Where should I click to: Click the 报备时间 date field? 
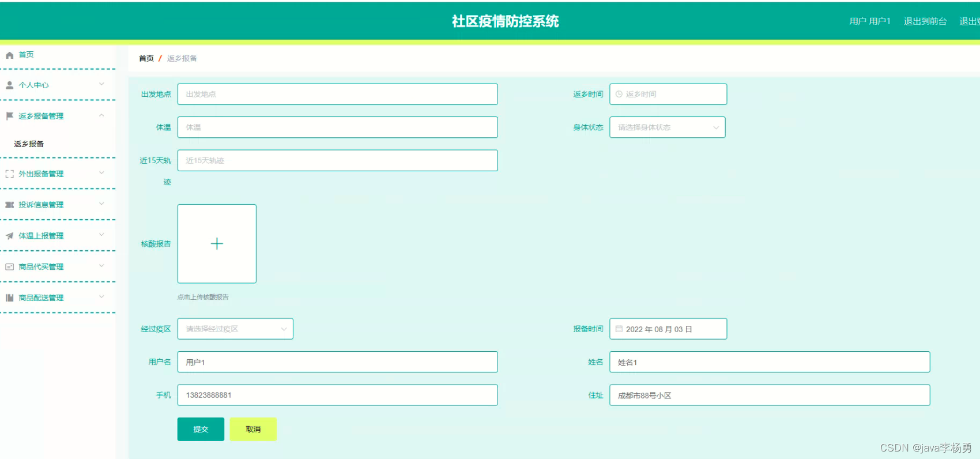click(x=668, y=329)
